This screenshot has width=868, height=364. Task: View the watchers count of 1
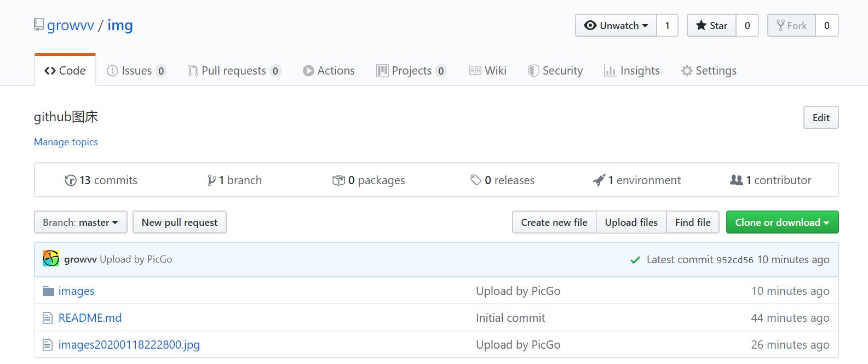point(667,25)
